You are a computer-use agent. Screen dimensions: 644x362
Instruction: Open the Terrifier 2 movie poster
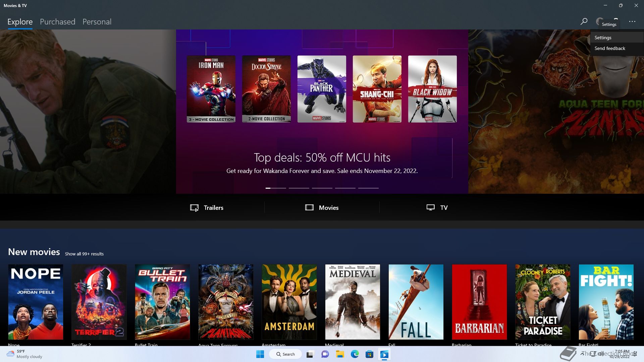99,302
